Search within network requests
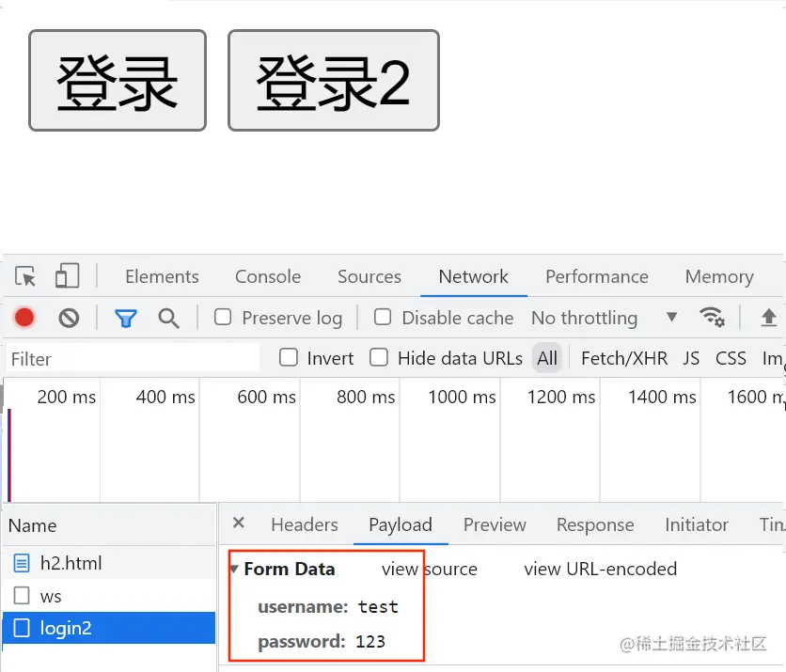This screenshot has width=786, height=672. pos(169,318)
